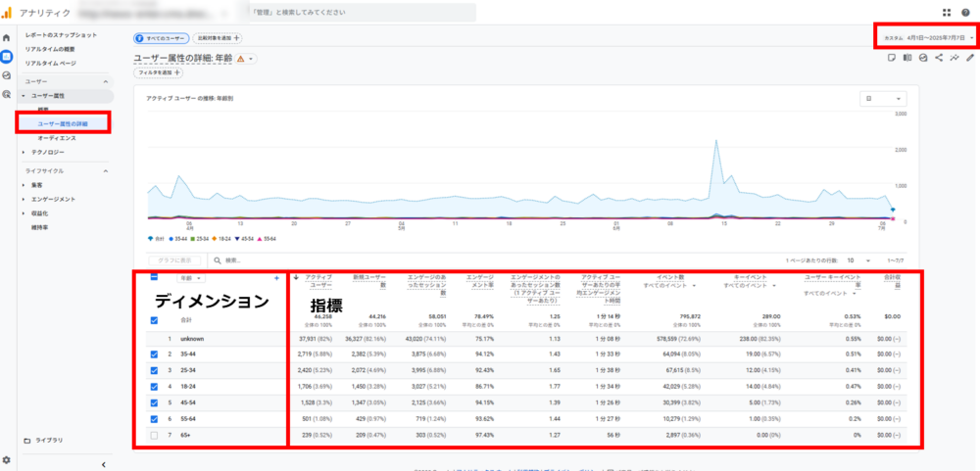
Task: Open admin settings gear icon
Action: pyautogui.click(x=7, y=460)
